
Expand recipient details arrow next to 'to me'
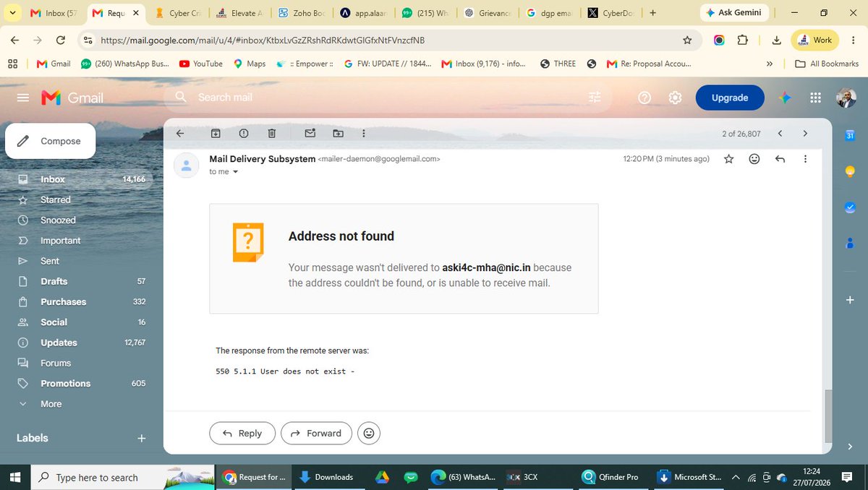(235, 172)
